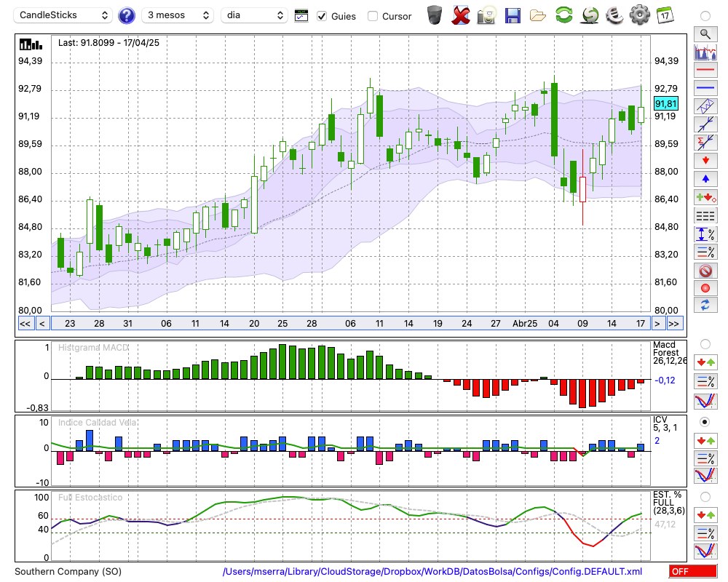The width and height of the screenshot is (728, 582).
Task: Click the trash can icon
Action: (435, 15)
